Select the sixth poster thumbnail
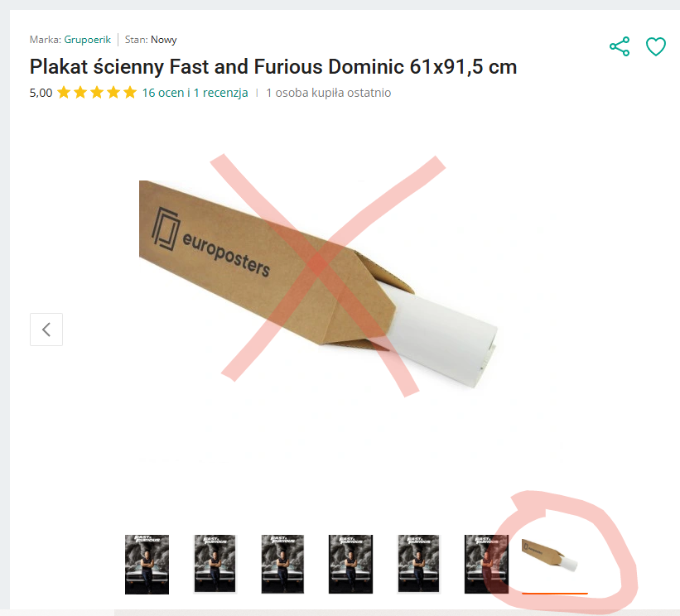This screenshot has width=680, height=616. [x=486, y=564]
